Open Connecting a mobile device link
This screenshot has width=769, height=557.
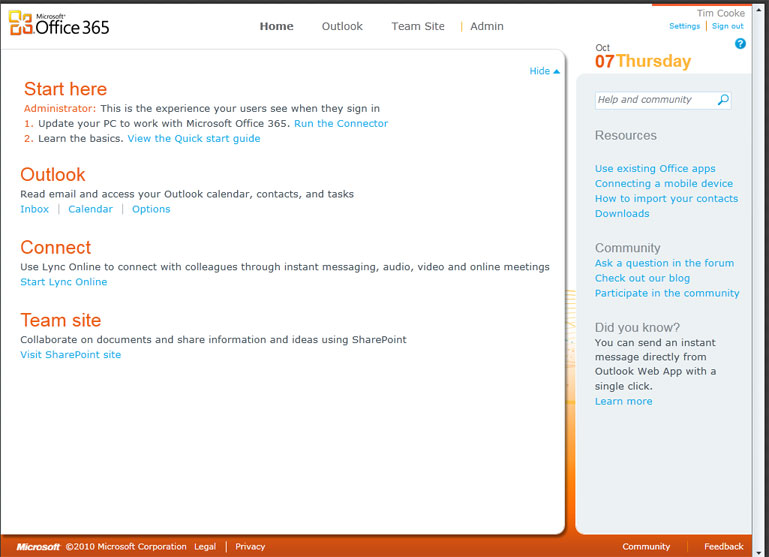pyautogui.click(x=664, y=184)
